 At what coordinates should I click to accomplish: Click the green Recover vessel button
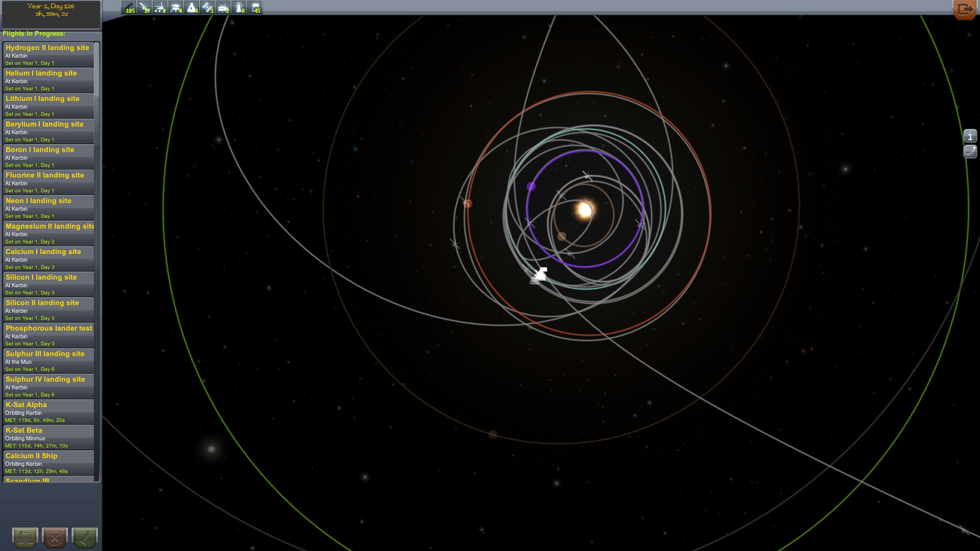click(25, 538)
